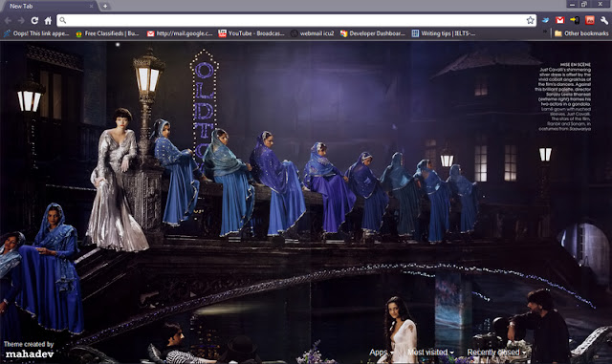Open the wrench settings menu
612x364 pixels.
(603, 20)
